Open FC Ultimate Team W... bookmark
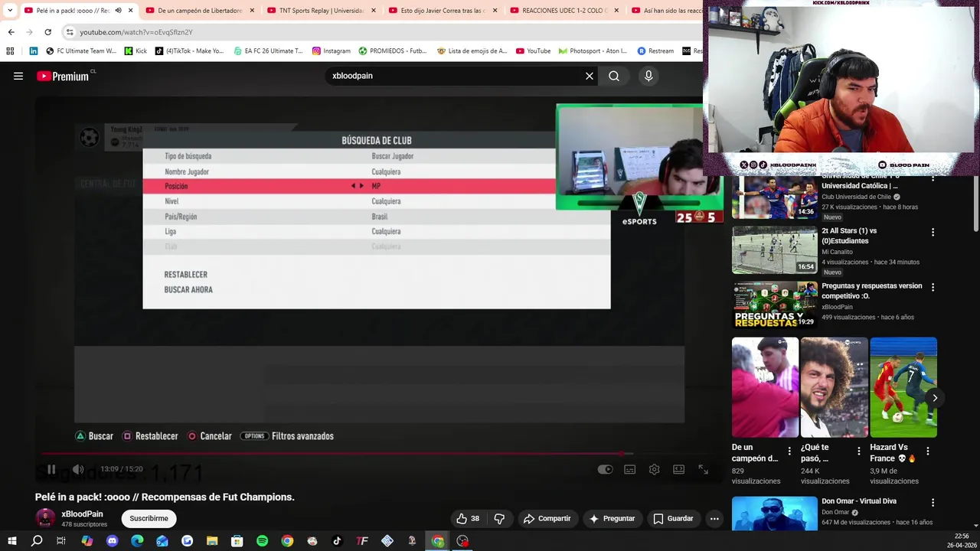 point(81,51)
